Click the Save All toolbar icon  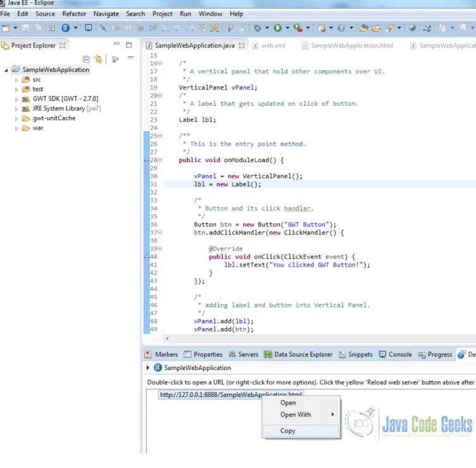(38, 28)
